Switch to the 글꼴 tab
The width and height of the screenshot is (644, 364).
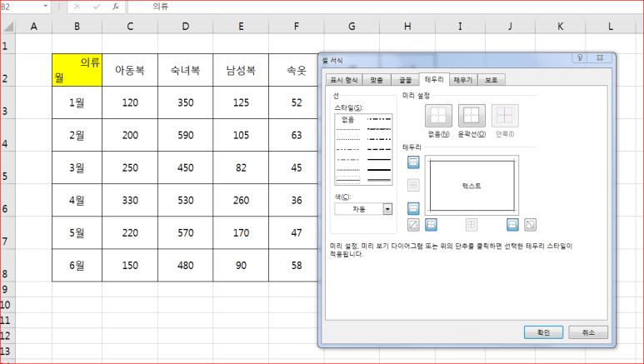[x=405, y=80]
